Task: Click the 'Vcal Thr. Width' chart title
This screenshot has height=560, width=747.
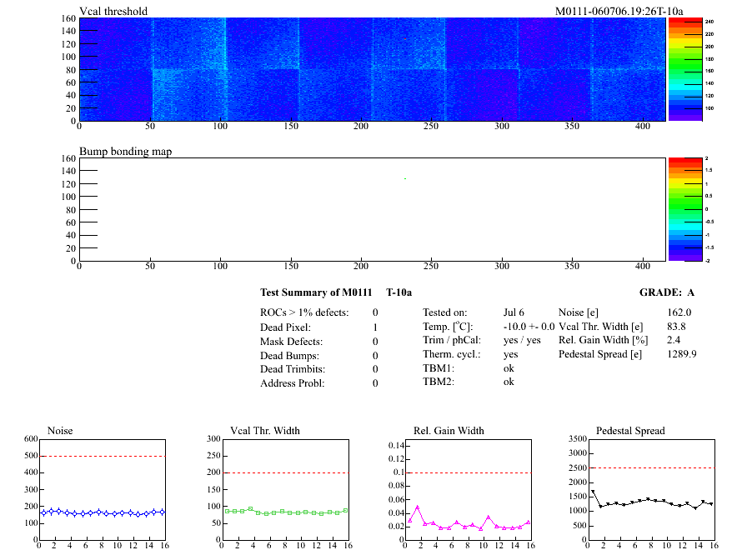Action: click(x=264, y=431)
